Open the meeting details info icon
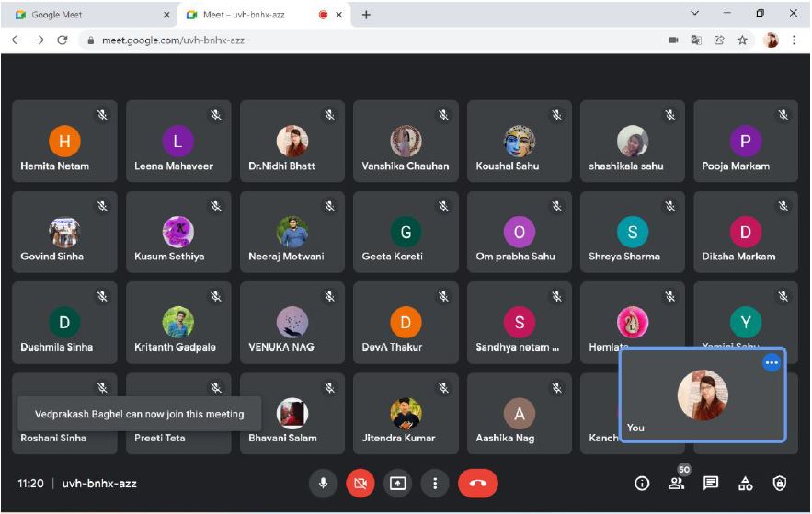Screen dimensions: 812x514 (642, 483)
